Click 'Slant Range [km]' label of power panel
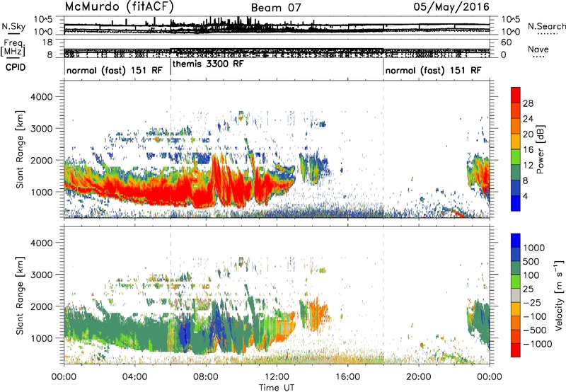The height and width of the screenshot is (392, 566). tap(20, 149)
